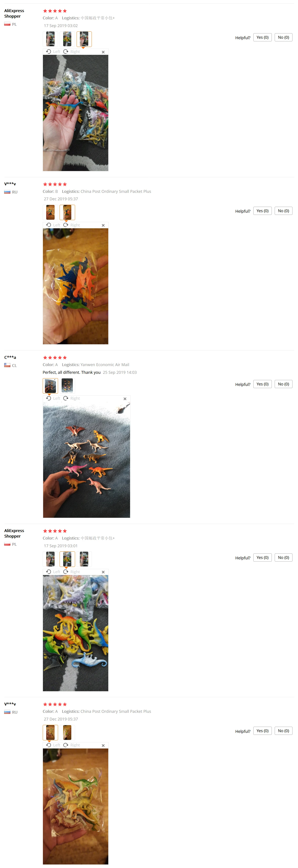Rotate fourth review photo left
Image resolution: width=298 pixels, height=868 pixels.
tap(53, 572)
